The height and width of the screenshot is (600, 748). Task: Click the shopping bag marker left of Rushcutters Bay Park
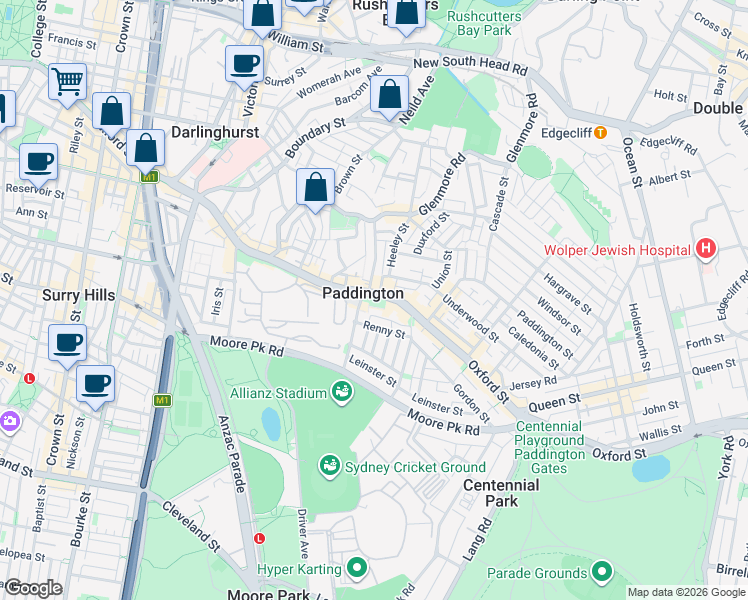pos(406,13)
